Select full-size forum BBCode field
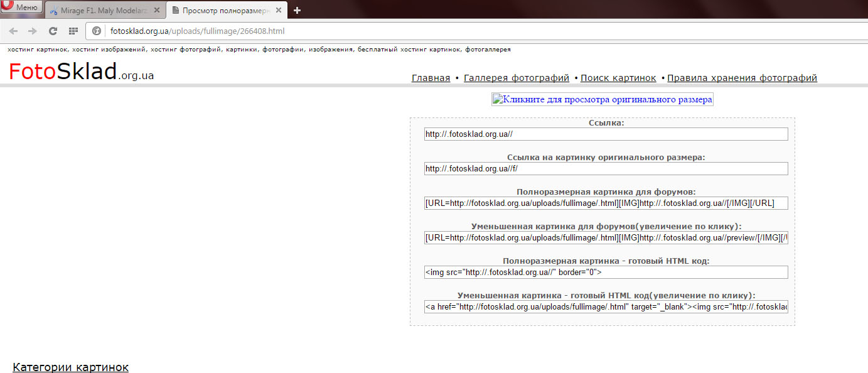The height and width of the screenshot is (373, 868). pos(606,203)
